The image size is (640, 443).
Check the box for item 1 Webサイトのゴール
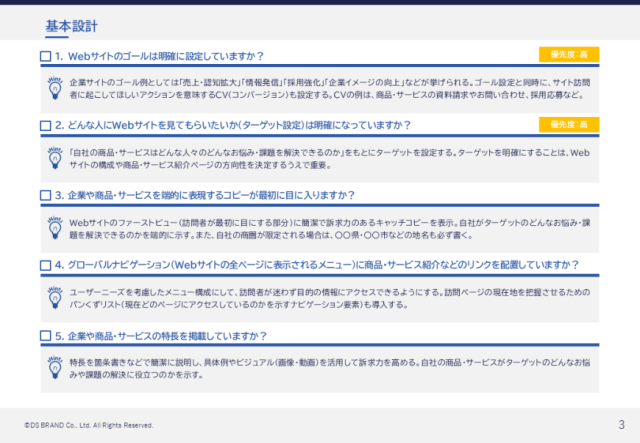tap(46, 56)
